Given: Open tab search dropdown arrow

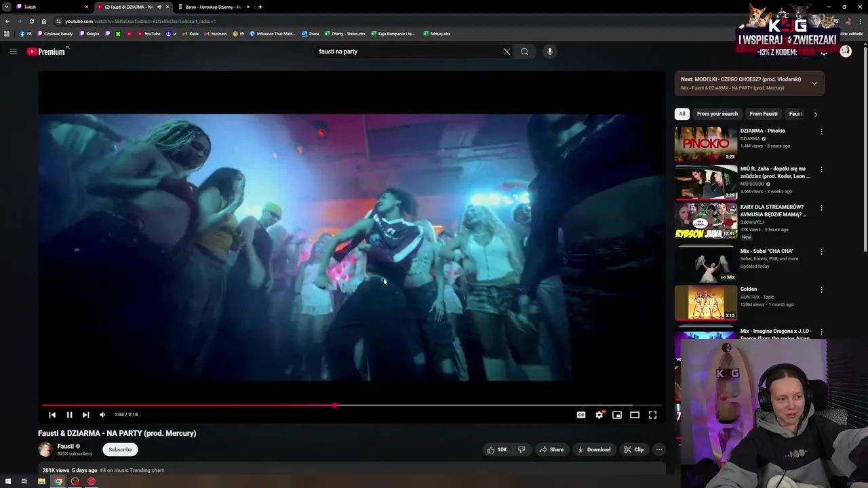Looking at the screenshot, I should click(x=7, y=7).
